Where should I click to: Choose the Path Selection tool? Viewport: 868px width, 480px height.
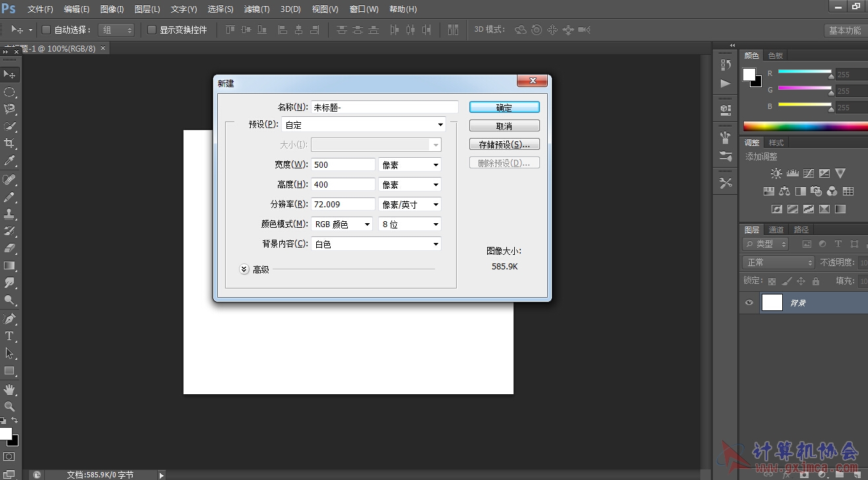pos(9,353)
